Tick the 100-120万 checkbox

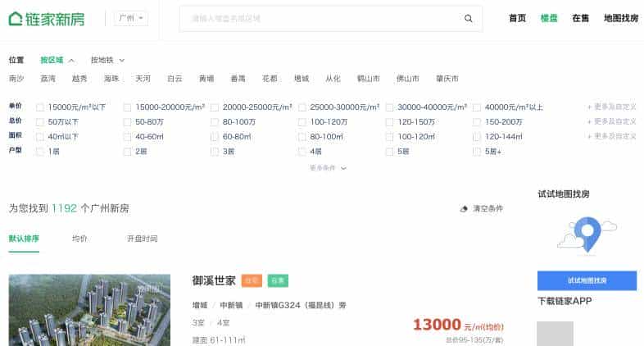pyautogui.click(x=302, y=122)
